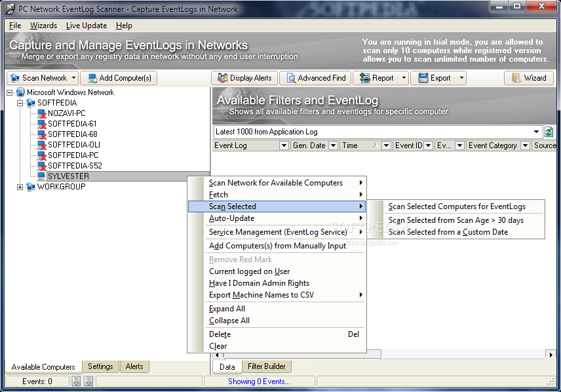Click the first arrow icon in the status bar
Image resolution: width=561 pixels, height=392 pixels.
(76, 382)
